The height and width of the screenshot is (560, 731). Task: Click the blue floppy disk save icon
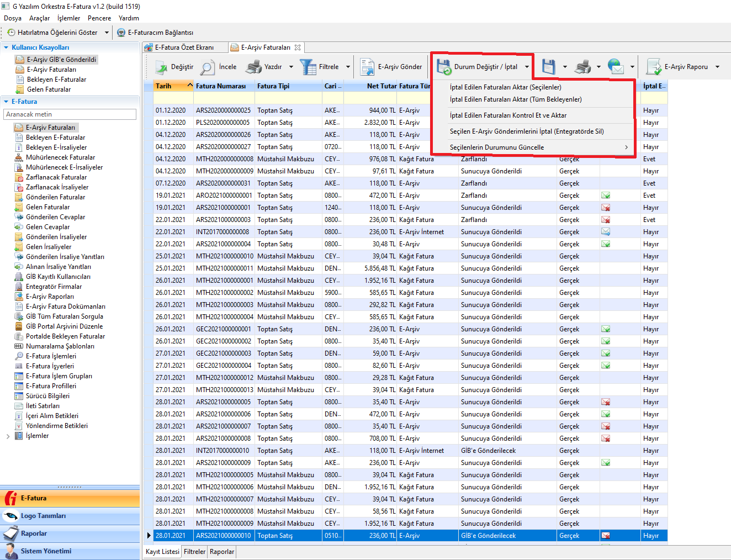coord(548,67)
